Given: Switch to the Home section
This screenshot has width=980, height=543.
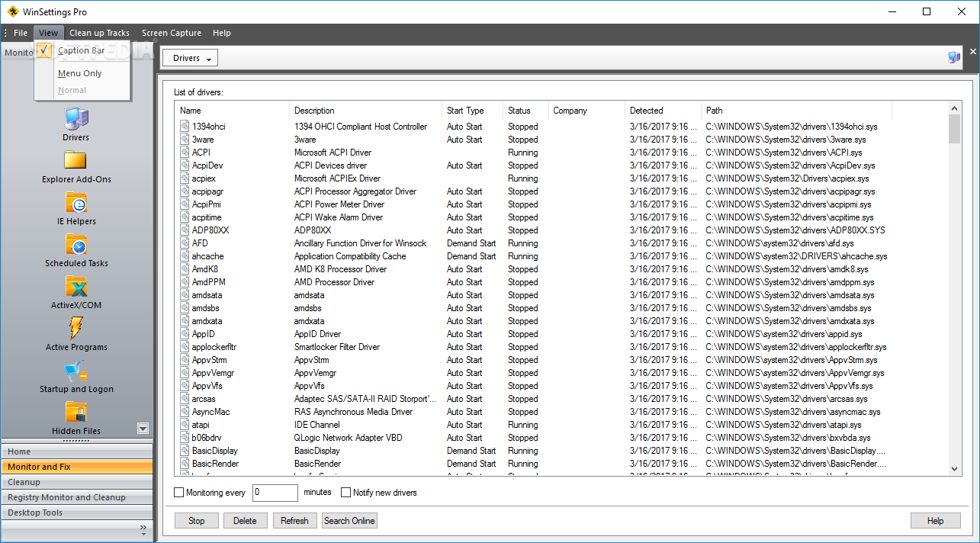Looking at the screenshot, I should 76,451.
